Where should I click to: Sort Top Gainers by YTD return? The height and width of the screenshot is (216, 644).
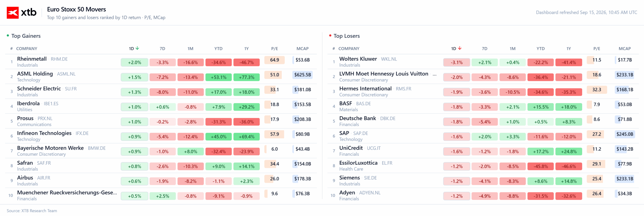(x=218, y=49)
